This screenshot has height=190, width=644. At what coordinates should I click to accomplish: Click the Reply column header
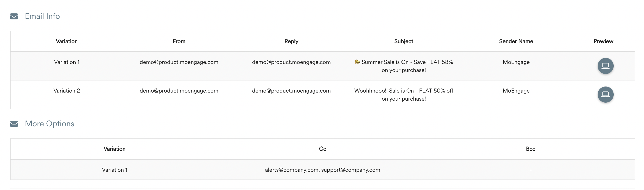click(291, 41)
